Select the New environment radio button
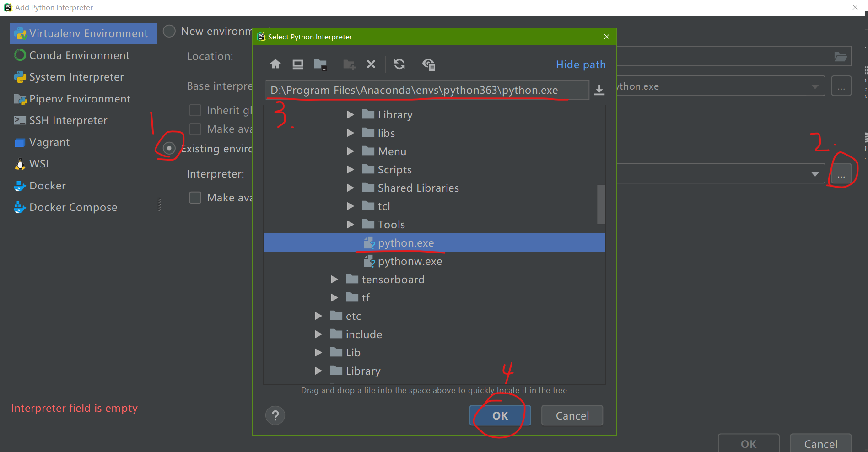This screenshot has width=868, height=452. pyautogui.click(x=169, y=31)
